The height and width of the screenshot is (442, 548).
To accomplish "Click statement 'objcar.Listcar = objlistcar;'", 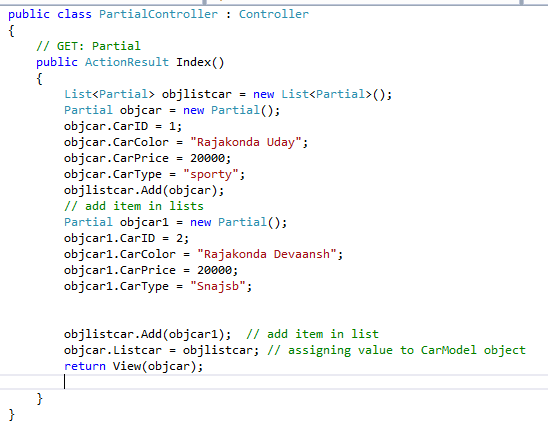I will click(161, 350).
